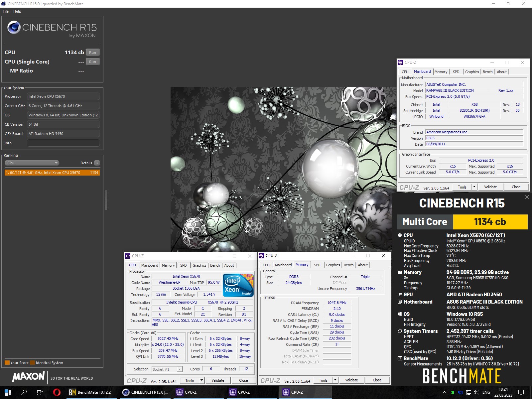Select CPU tab in Mainboard CPU-Z window
The image size is (532, 399).
point(405,72)
